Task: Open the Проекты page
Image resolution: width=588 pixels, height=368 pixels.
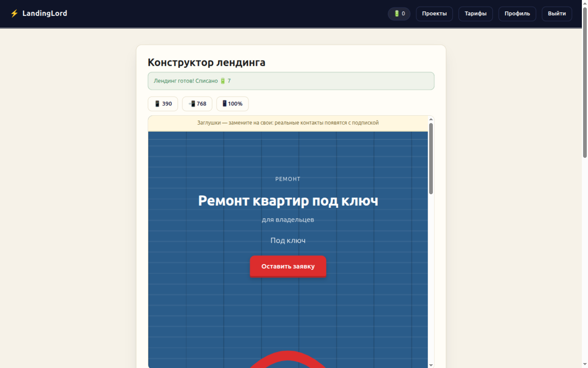Action: (x=434, y=13)
